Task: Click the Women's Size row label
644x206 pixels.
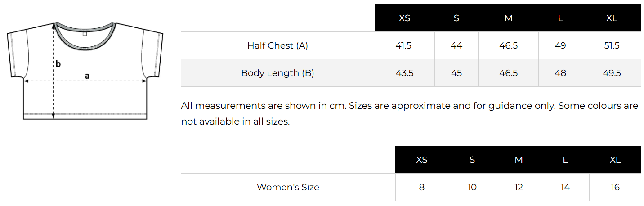Action: (288, 187)
